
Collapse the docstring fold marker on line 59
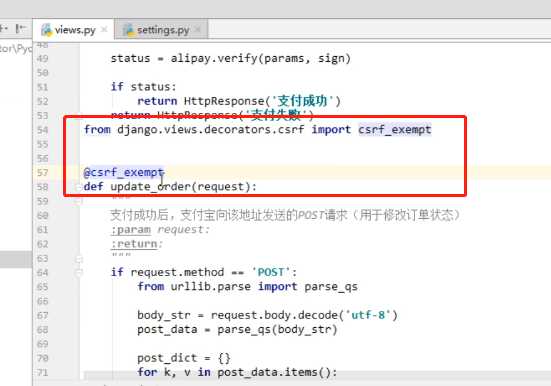point(79,201)
